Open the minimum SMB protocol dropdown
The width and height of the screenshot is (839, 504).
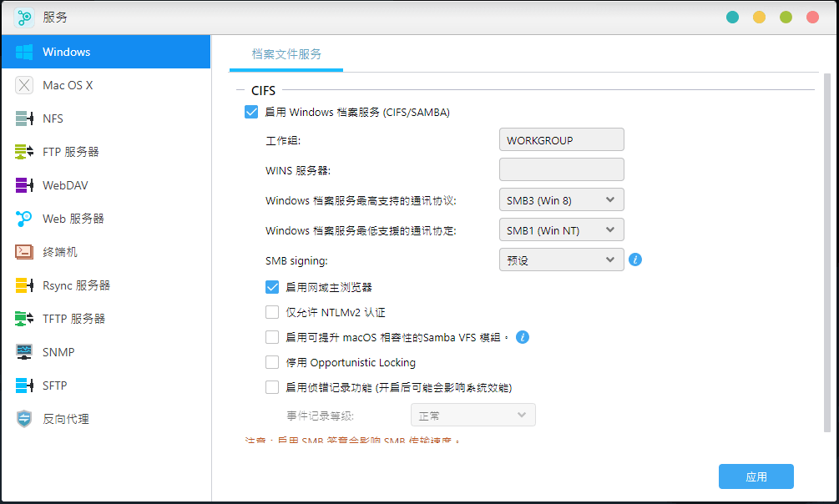click(561, 229)
